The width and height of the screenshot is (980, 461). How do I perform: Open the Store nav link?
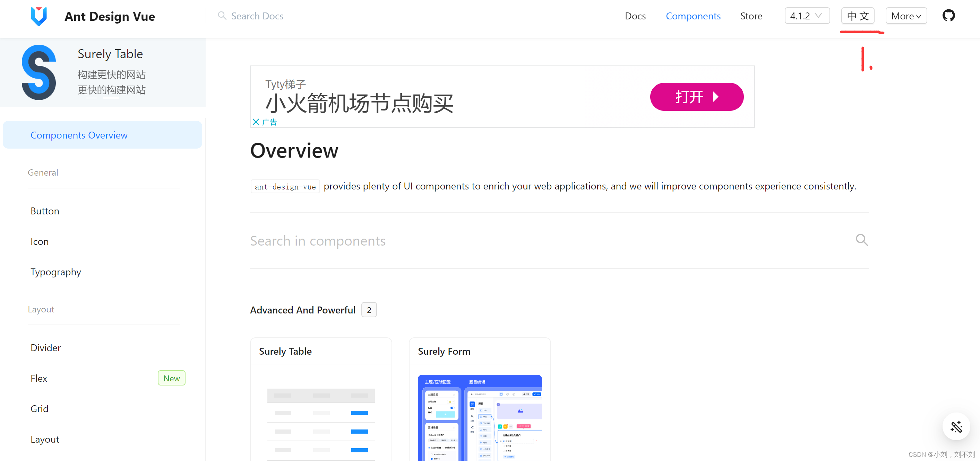[751, 16]
